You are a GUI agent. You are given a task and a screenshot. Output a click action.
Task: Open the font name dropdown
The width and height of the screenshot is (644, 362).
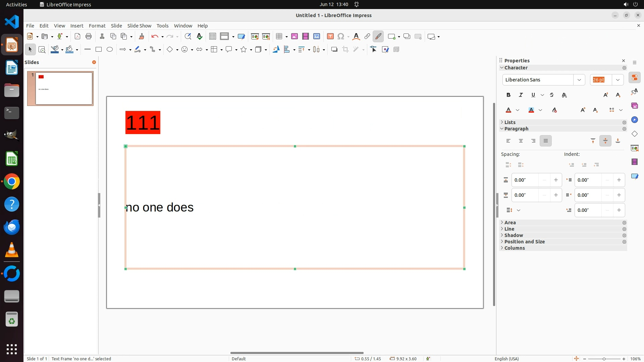(x=579, y=80)
